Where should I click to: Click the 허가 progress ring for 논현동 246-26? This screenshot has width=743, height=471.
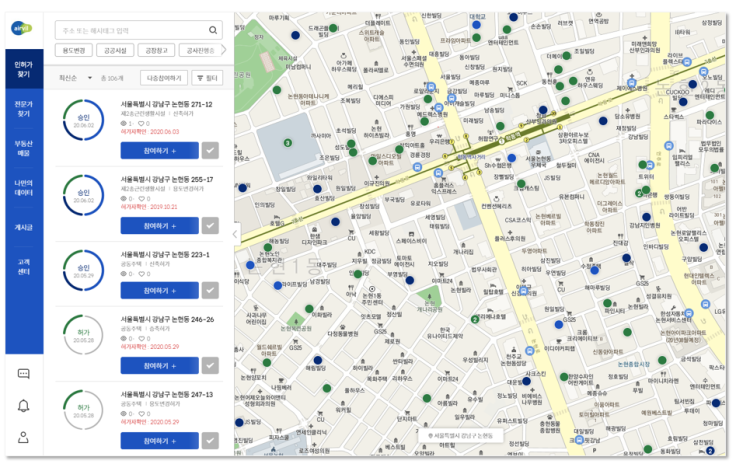pyautogui.click(x=83, y=335)
